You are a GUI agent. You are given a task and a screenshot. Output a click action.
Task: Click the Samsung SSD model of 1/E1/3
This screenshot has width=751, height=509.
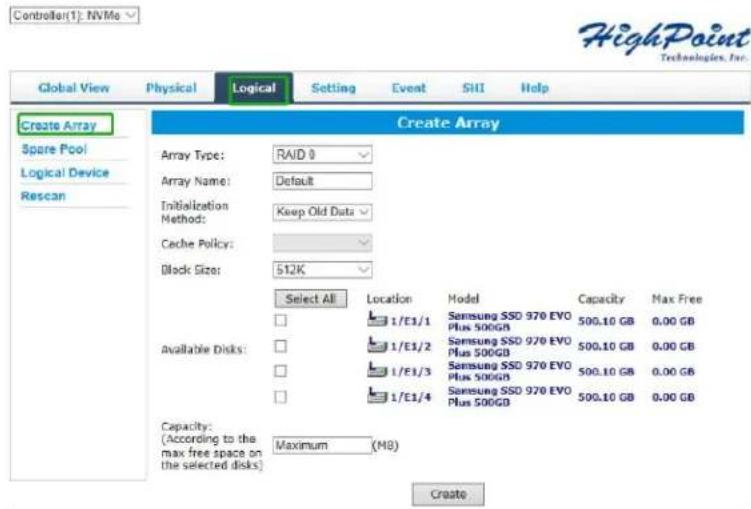(509, 371)
